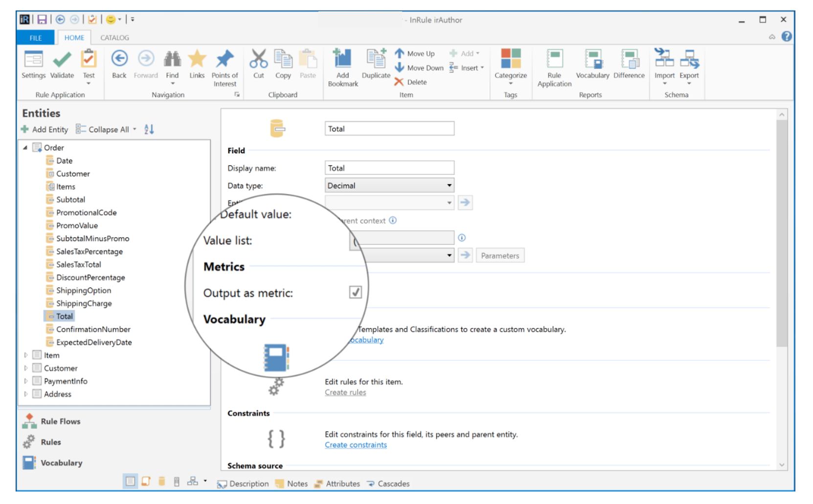Select the PromotionalCode field
Image resolution: width=813 pixels, height=504 pixels.
pos(86,212)
